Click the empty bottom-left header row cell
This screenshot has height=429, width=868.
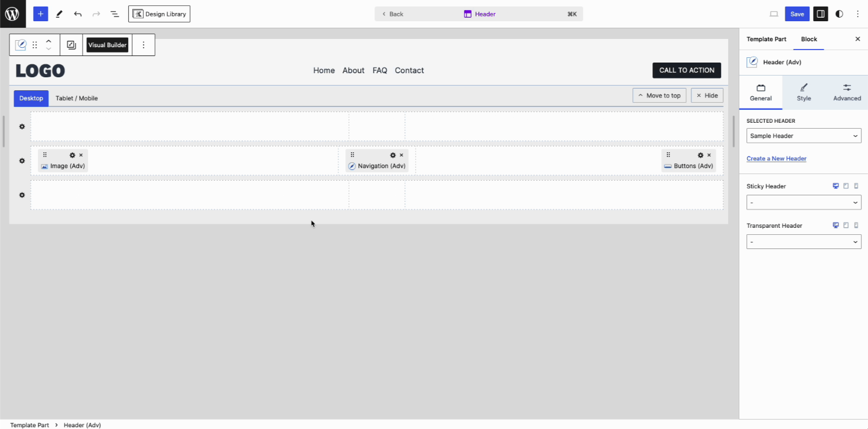(189, 195)
